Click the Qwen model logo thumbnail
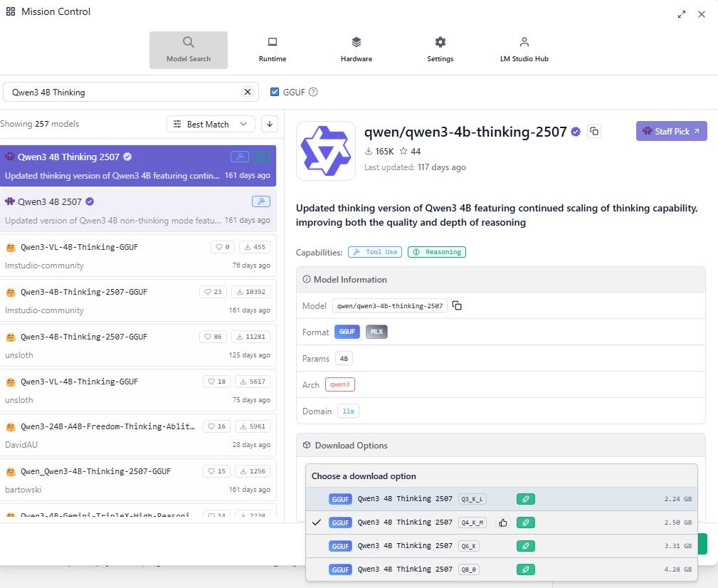 [x=326, y=151]
